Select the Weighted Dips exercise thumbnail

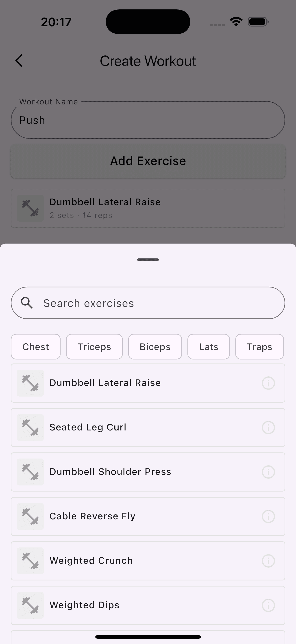30,606
